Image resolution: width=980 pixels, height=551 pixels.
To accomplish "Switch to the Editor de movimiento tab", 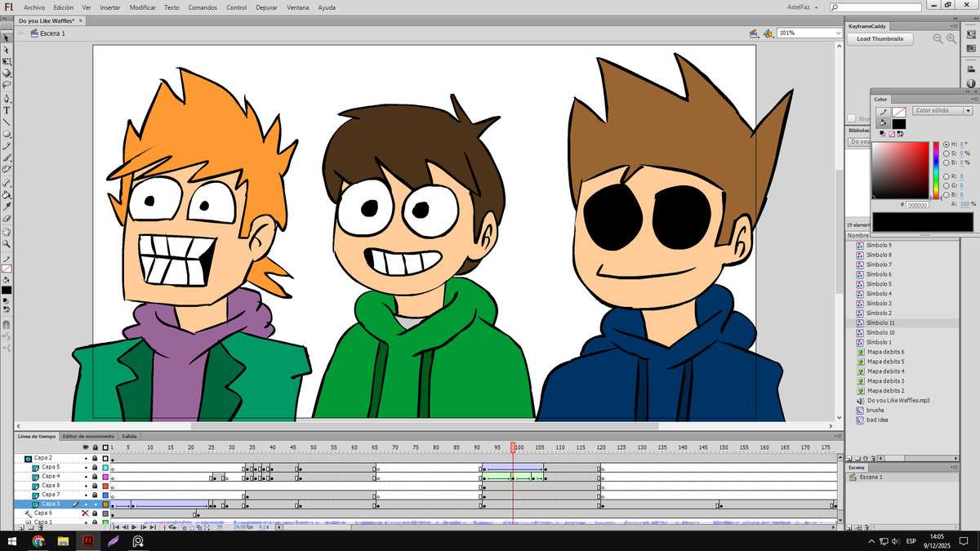I will pyautogui.click(x=88, y=436).
